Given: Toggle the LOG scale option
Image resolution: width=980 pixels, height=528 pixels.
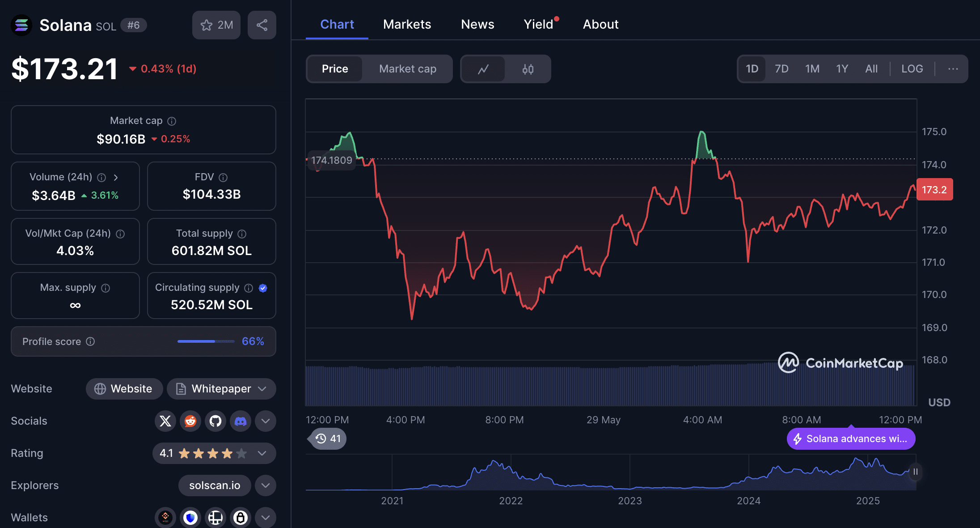Looking at the screenshot, I should (912, 69).
